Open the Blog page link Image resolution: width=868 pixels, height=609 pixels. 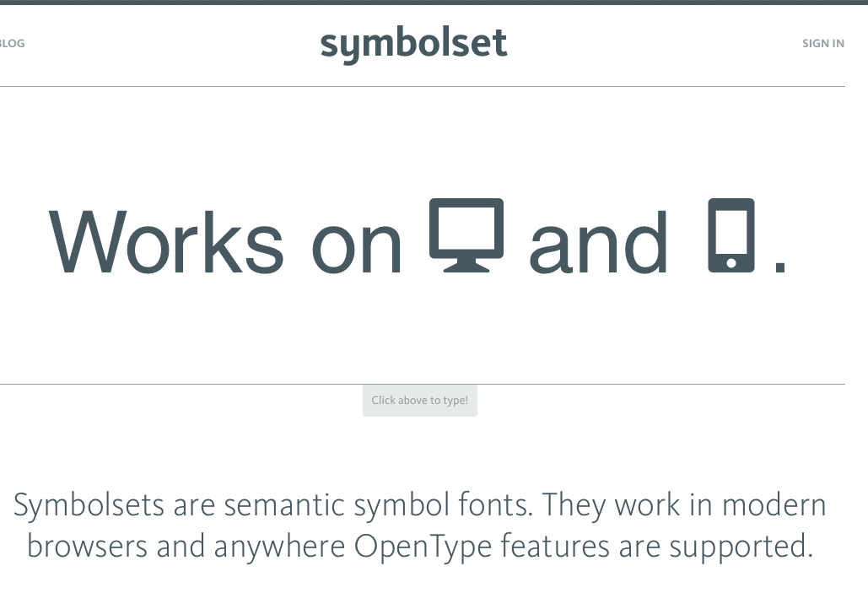tap(12, 44)
